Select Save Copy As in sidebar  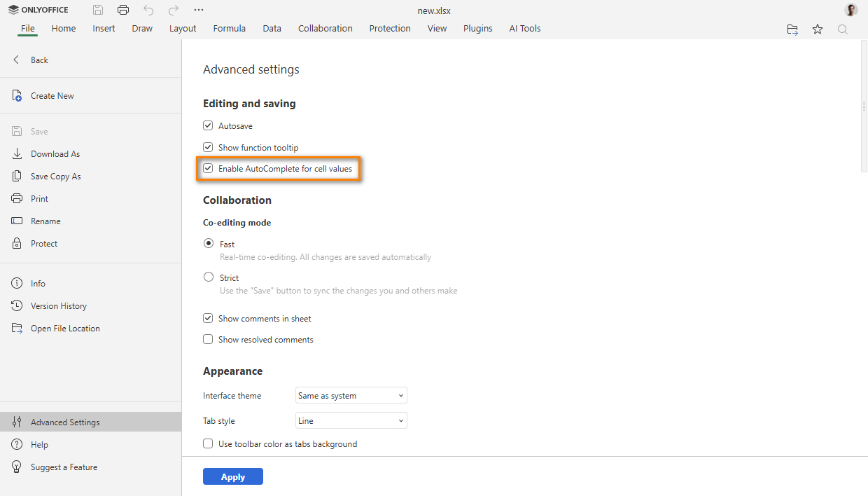click(x=91, y=177)
